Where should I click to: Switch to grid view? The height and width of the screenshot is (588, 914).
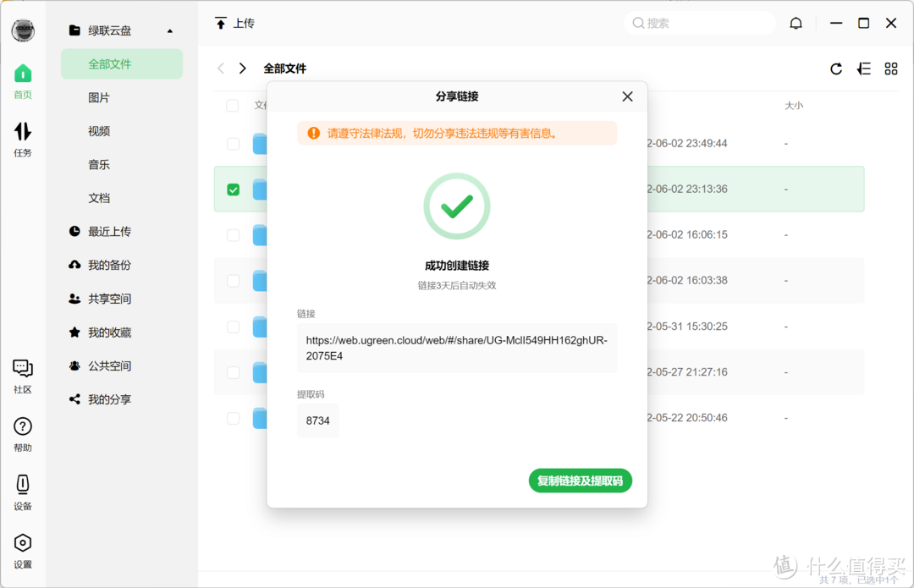click(890, 69)
